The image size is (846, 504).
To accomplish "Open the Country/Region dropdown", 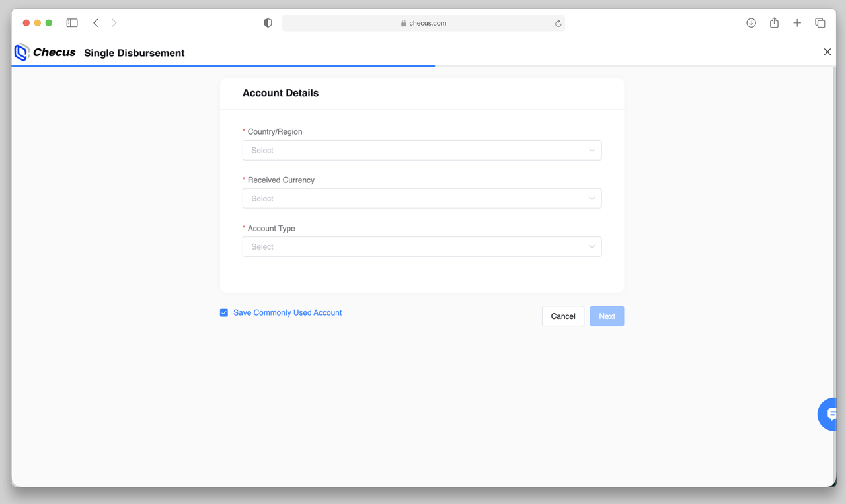I will click(x=422, y=150).
